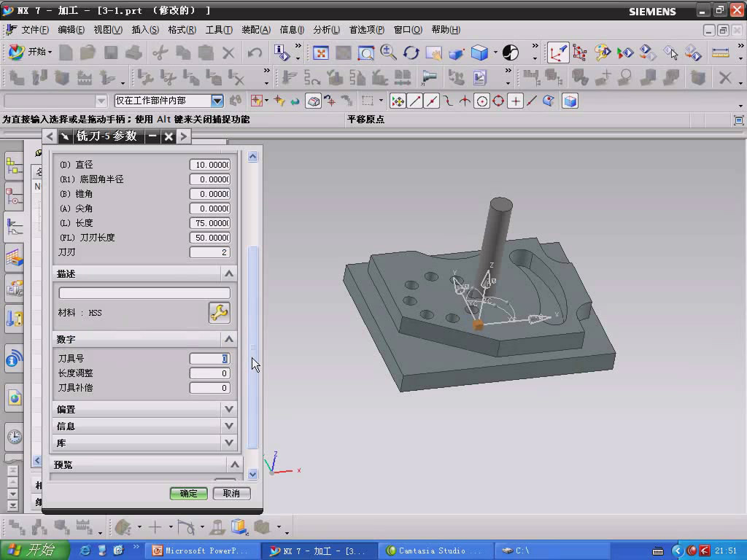Click the lathe spindle icon
Image resolution: width=747 pixels, height=560 pixels.
coord(429,77)
